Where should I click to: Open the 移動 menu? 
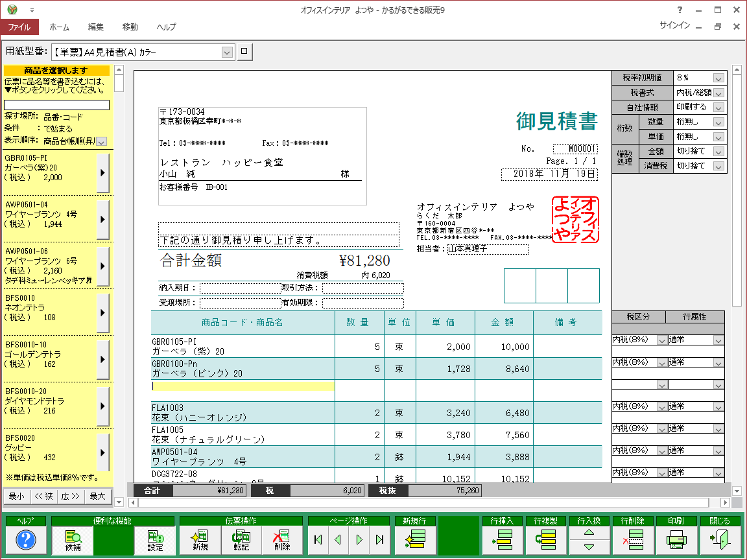click(x=130, y=27)
